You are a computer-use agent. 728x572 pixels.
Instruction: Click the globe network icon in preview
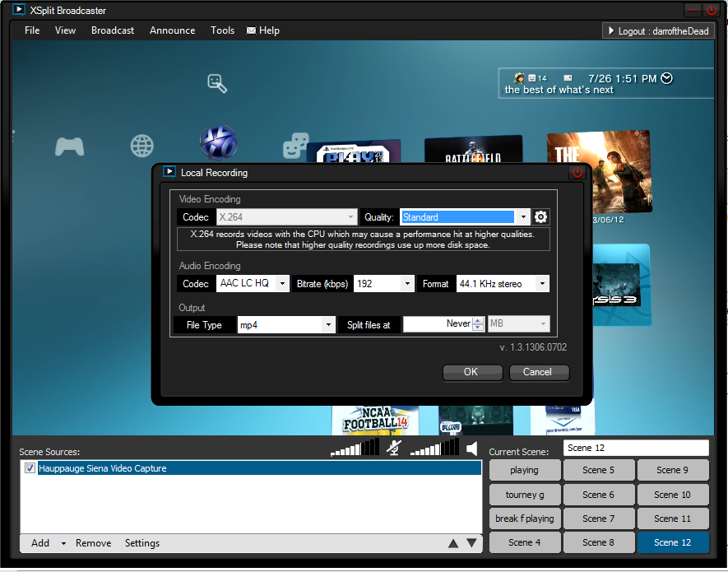pos(142,146)
